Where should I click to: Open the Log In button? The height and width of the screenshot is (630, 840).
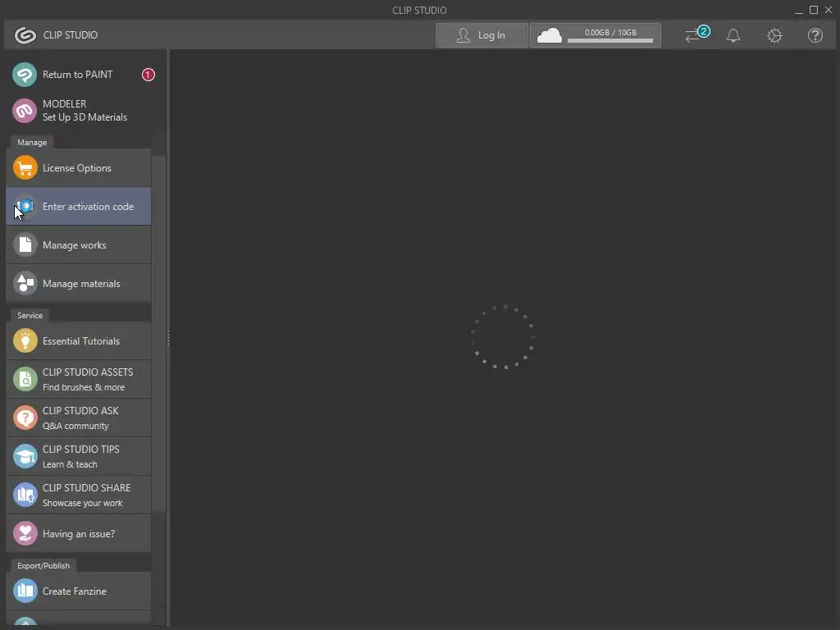pyautogui.click(x=482, y=35)
